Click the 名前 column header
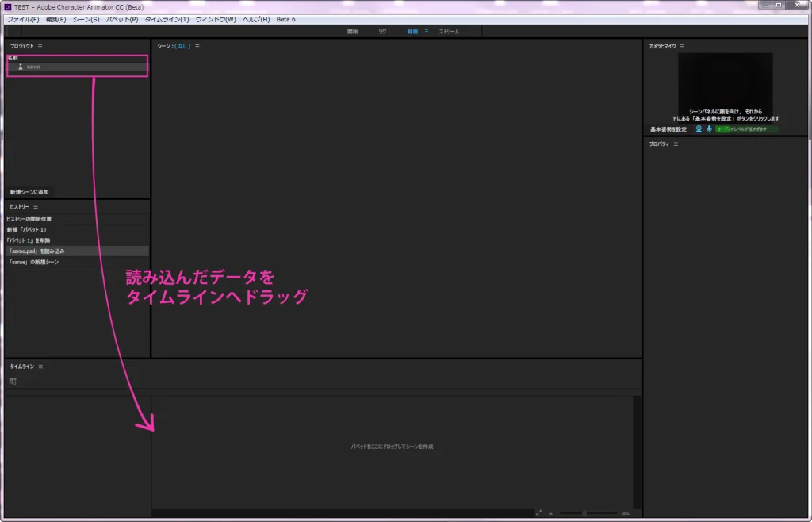Viewport: 812px width, 522px height. [13, 58]
